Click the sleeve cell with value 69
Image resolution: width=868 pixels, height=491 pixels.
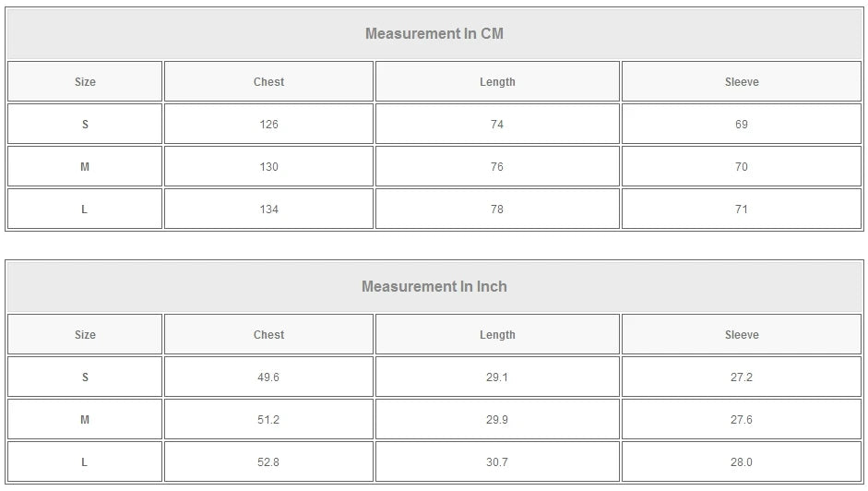point(742,125)
